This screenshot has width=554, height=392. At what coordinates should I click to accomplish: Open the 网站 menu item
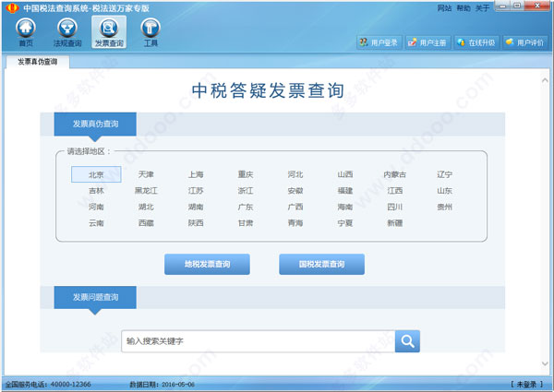444,7
